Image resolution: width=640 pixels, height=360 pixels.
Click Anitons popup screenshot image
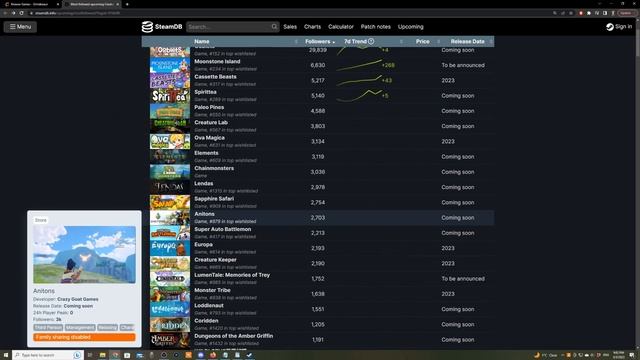(84, 255)
